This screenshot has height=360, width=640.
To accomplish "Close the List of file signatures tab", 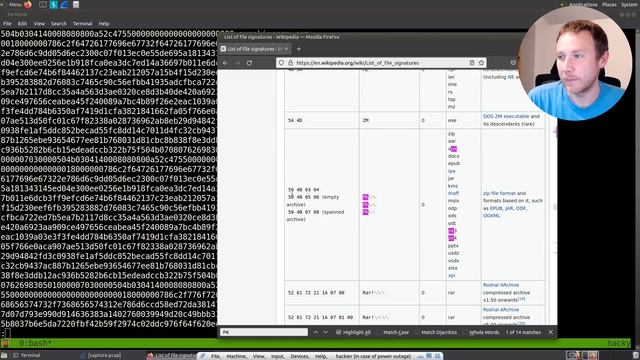I will pos(286,49).
